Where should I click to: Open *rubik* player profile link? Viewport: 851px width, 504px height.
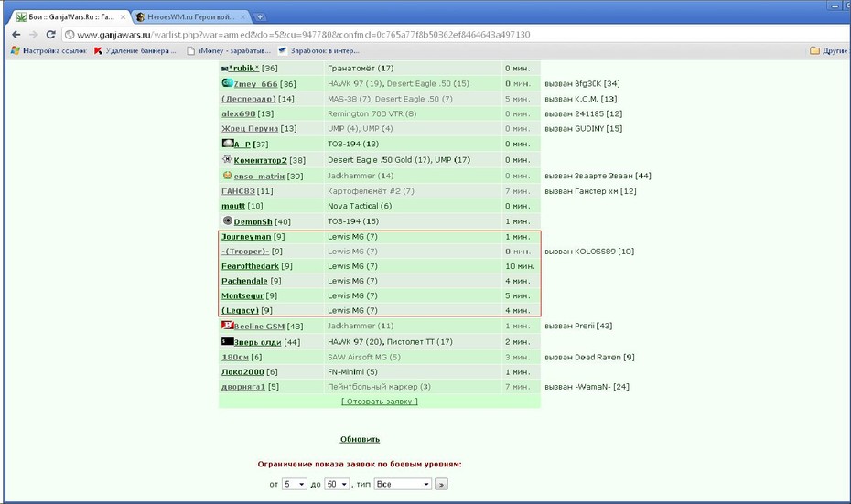(x=244, y=69)
